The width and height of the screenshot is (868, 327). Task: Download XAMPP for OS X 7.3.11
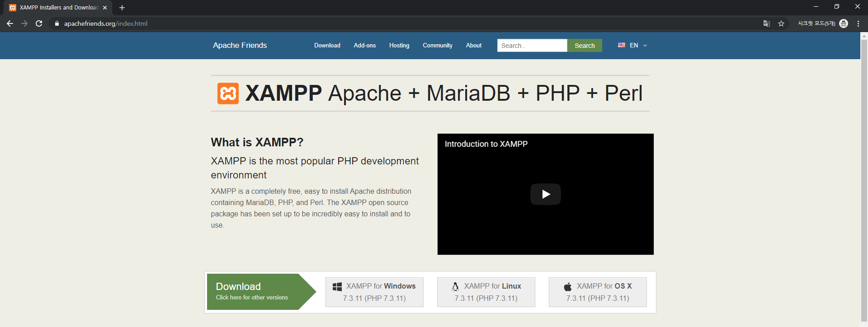click(x=598, y=292)
